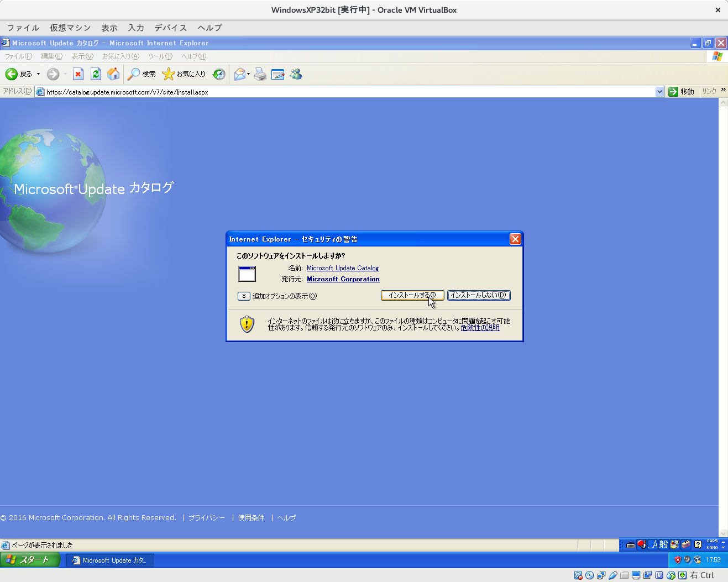Click the 使用条件 footer link
Viewport: 728px width, 582px height.
pos(251,518)
